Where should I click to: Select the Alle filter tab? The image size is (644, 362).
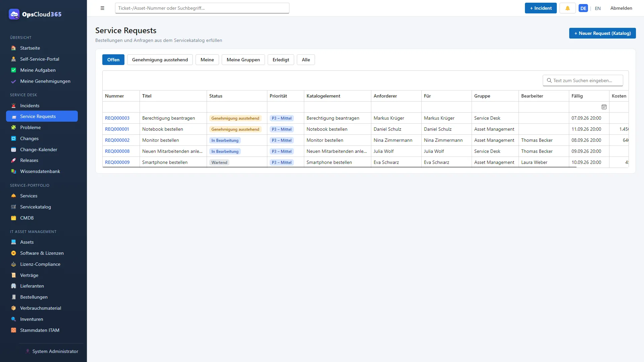pos(306,60)
